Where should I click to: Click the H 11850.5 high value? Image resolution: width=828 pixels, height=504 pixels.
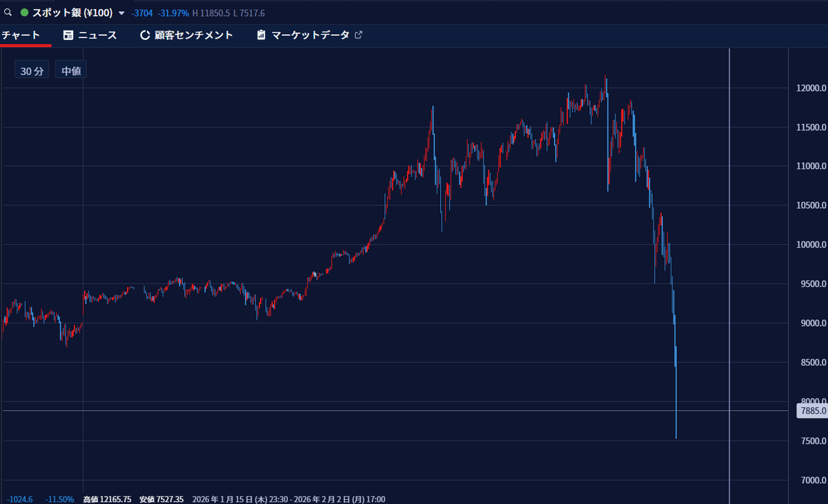[x=211, y=13]
